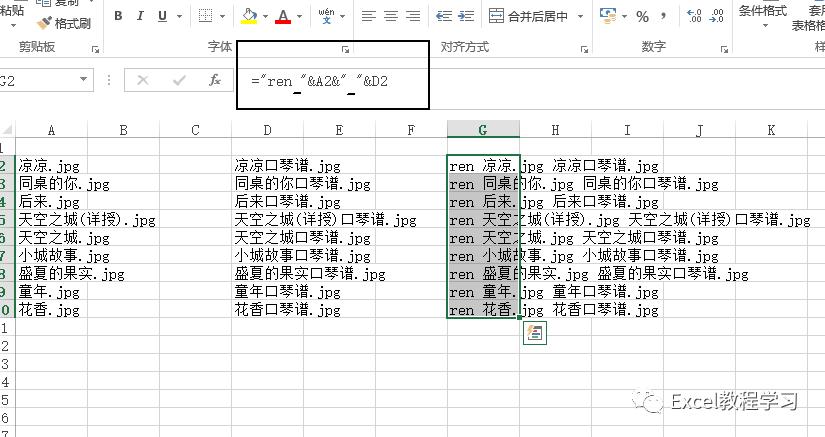Select cell 后来口琴谱.jpg in column D
825x437 pixels.
click(267, 201)
